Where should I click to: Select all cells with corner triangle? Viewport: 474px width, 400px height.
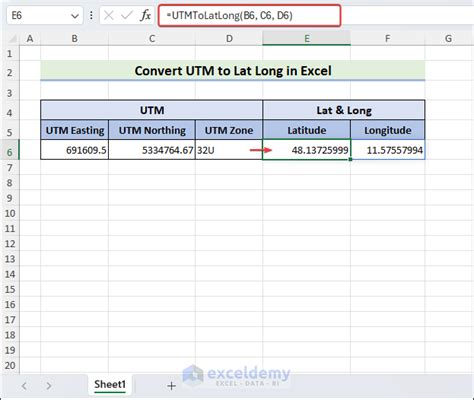[x=12, y=39]
